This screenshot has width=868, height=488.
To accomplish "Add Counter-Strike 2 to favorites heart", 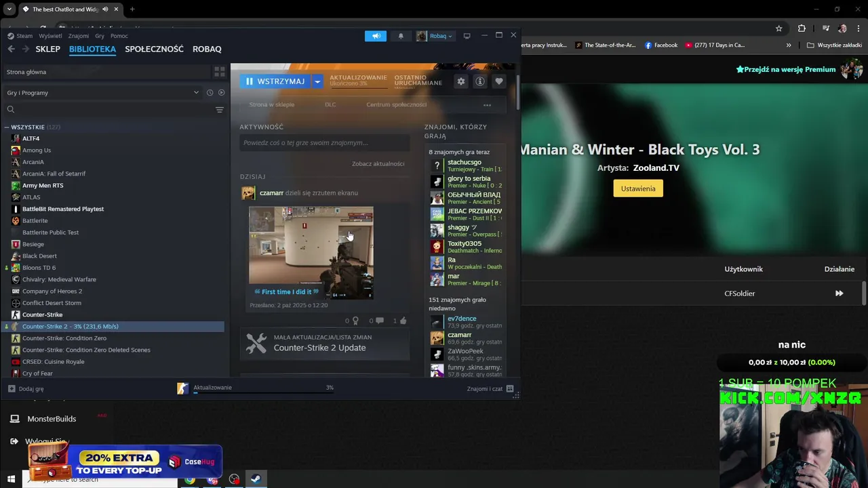I will click(x=499, y=81).
